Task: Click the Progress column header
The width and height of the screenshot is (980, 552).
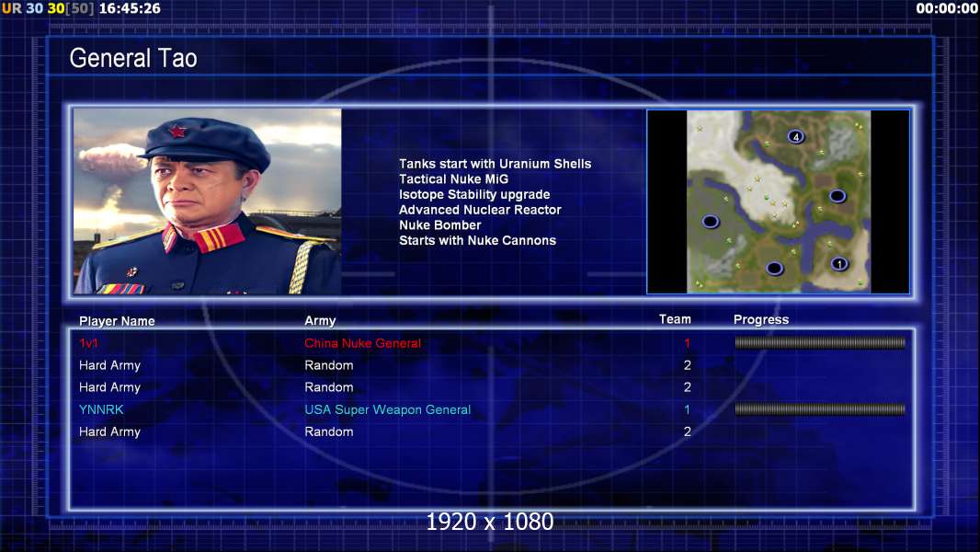Action: point(761,319)
